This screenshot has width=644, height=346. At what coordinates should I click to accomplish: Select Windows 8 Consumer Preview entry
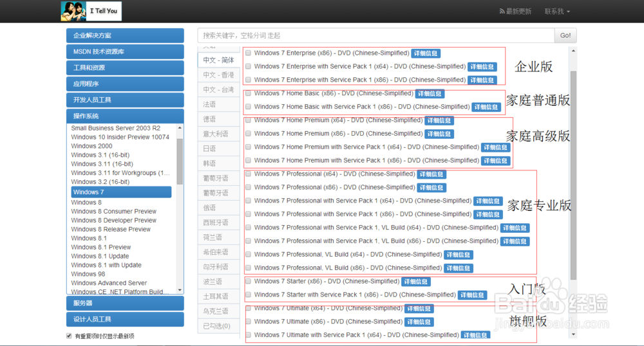pyautogui.click(x=114, y=212)
